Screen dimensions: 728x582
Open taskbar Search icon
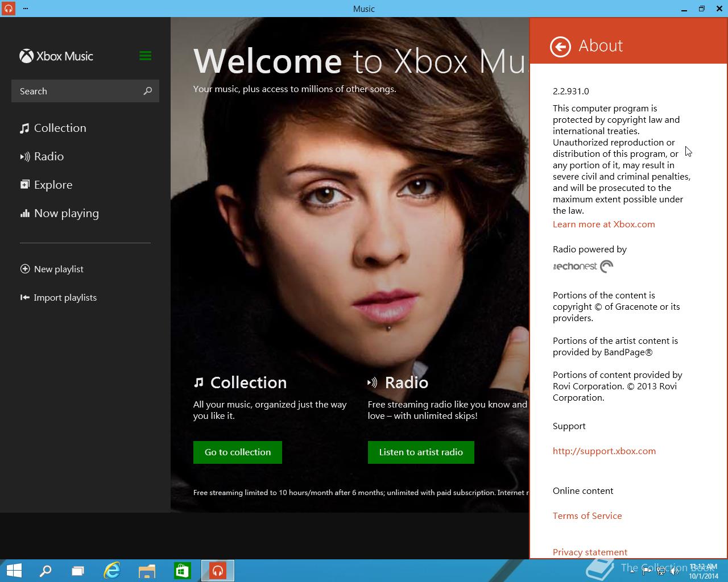click(45, 571)
